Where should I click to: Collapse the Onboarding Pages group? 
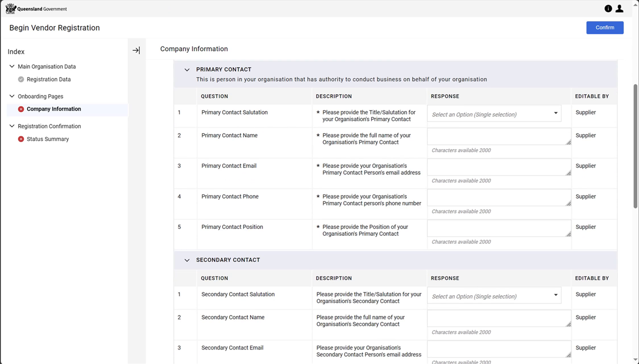point(11,96)
